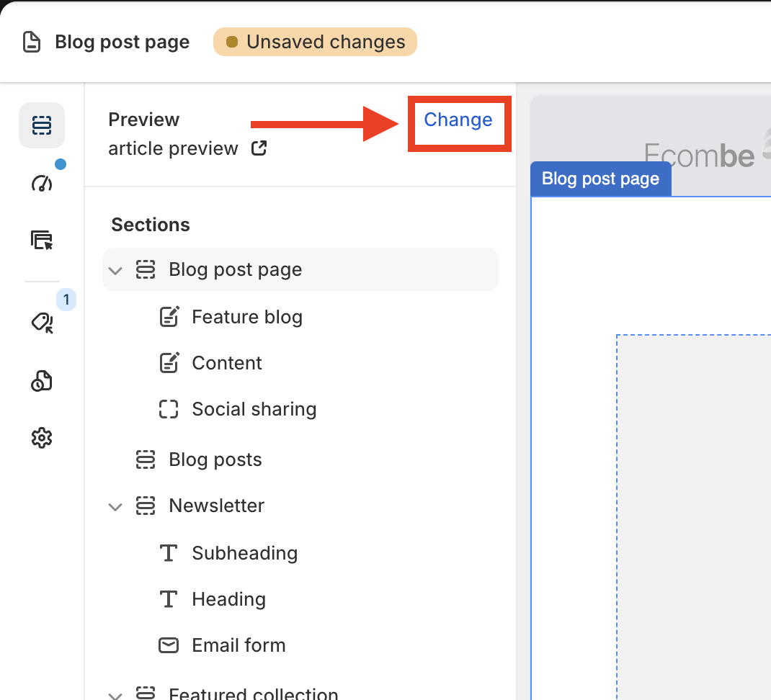Open the app embeds icon in sidebar
The image size is (771, 700).
coord(42,381)
